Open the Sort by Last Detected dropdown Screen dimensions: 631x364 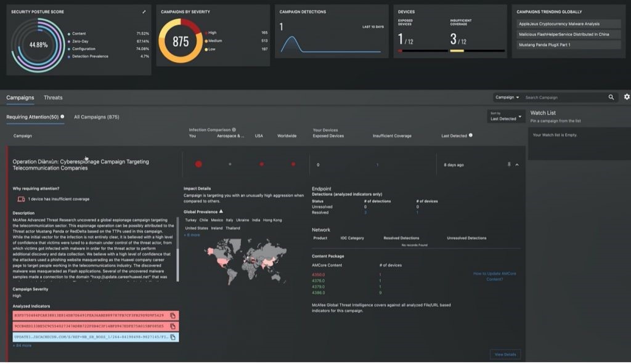pos(506,116)
